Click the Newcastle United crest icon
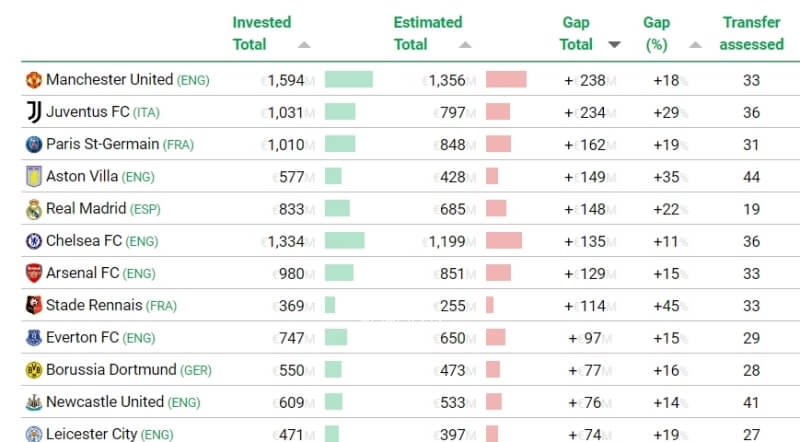800x442 pixels. point(34,402)
